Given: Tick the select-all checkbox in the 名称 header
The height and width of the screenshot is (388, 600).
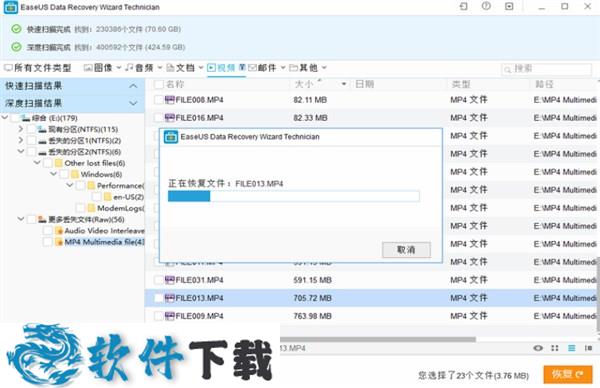Looking at the screenshot, I should pyautogui.click(x=159, y=84).
